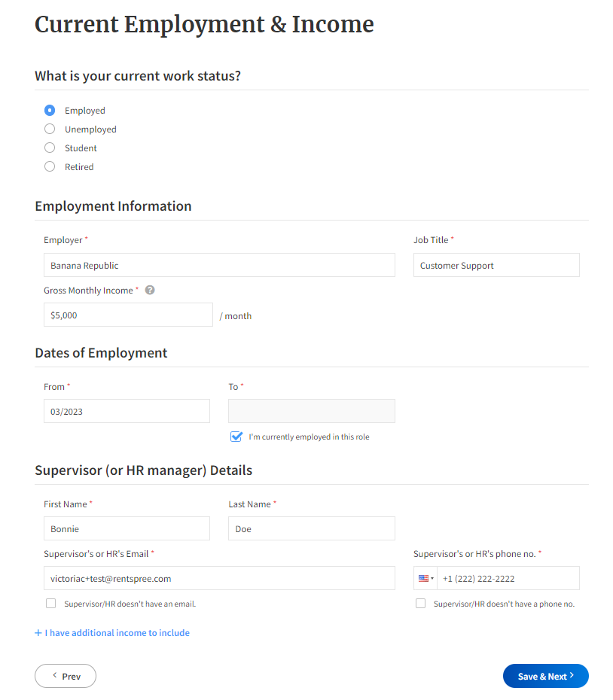Select the Student work status option
The width and height of the screenshot is (613, 700).
pyautogui.click(x=49, y=148)
